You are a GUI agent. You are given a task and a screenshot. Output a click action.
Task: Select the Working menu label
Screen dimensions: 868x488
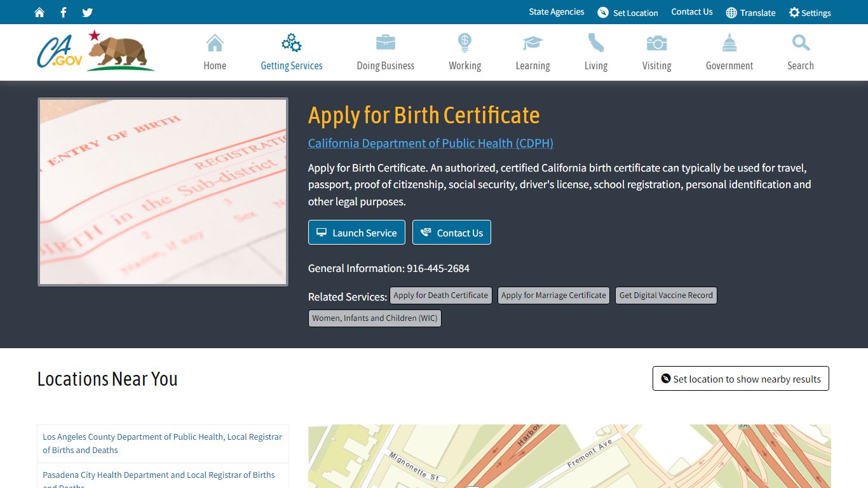[x=465, y=65]
